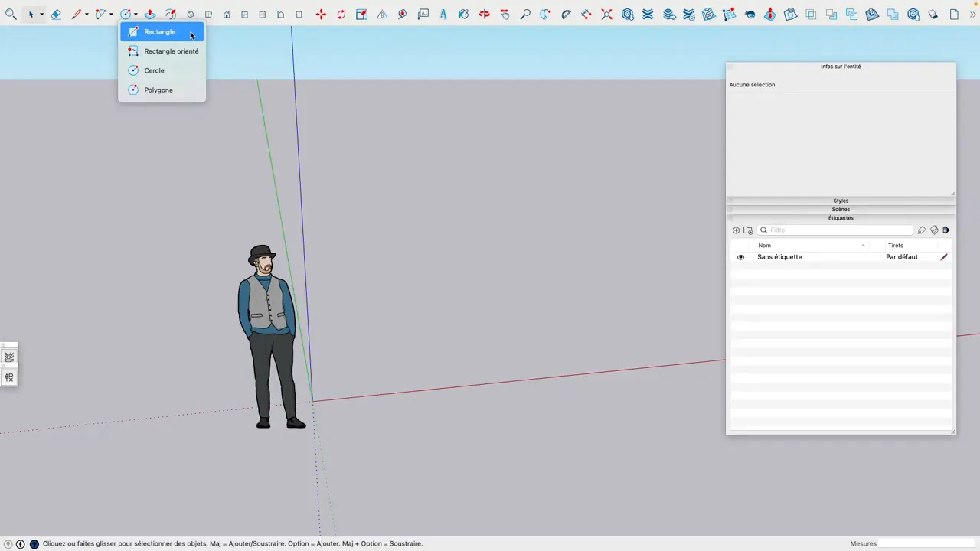Select the Move tool
This screenshot has height=551, width=980.
tap(321, 14)
